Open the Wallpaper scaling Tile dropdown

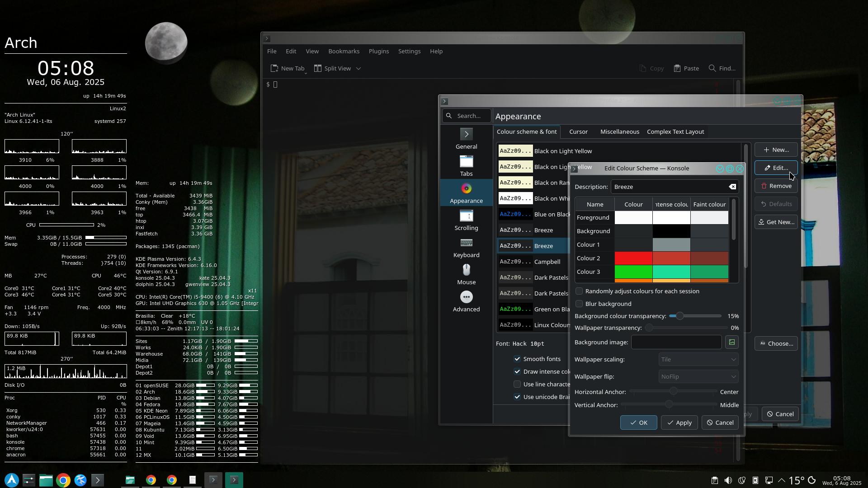pyautogui.click(x=698, y=359)
